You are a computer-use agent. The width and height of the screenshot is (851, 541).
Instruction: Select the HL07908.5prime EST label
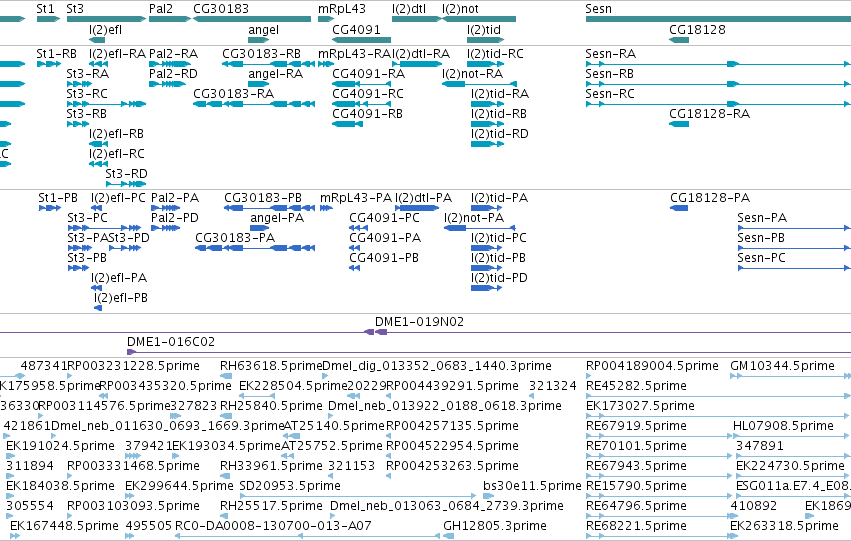[783, 426]
